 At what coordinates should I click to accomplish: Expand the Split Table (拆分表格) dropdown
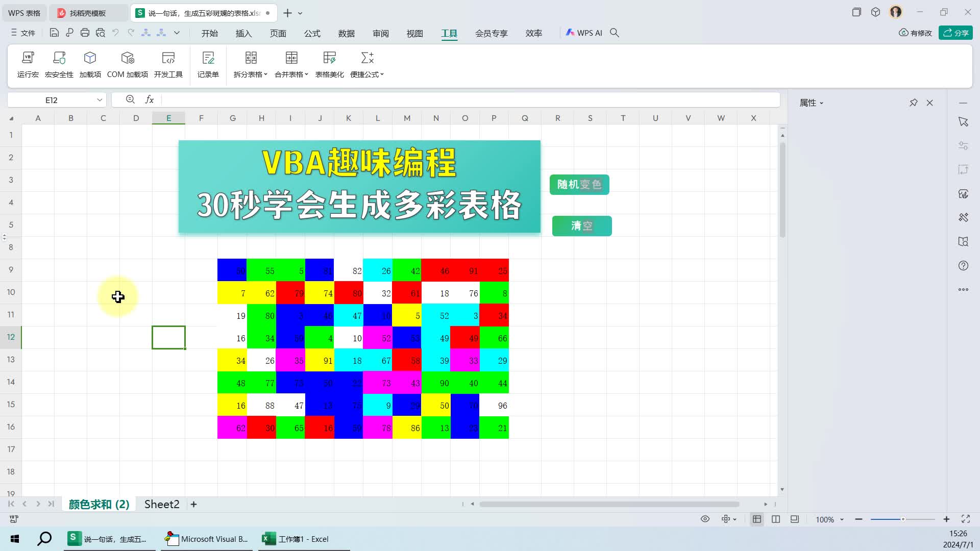coord(251,74)
